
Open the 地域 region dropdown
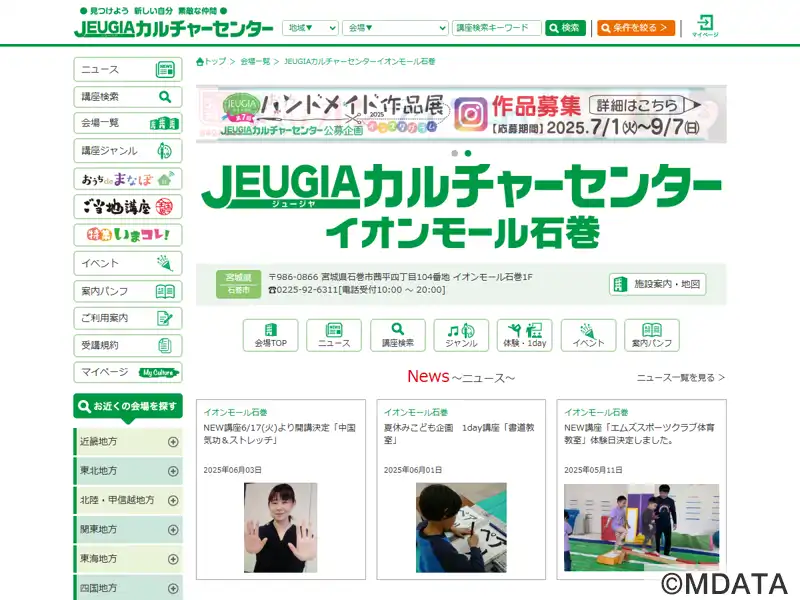(310, 28)
